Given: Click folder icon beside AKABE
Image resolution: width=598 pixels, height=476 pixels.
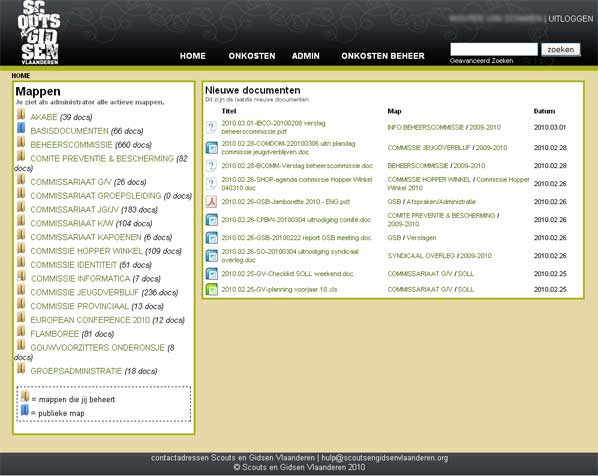Looking at the screenshot, I should [x=21, y=114].
